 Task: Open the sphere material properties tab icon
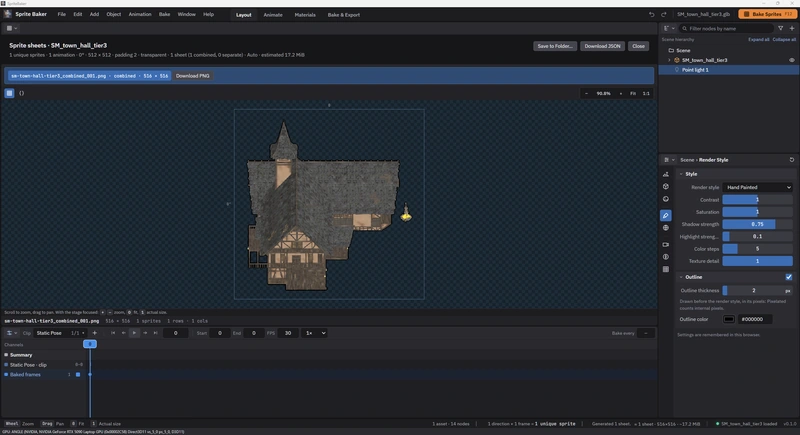666,199
